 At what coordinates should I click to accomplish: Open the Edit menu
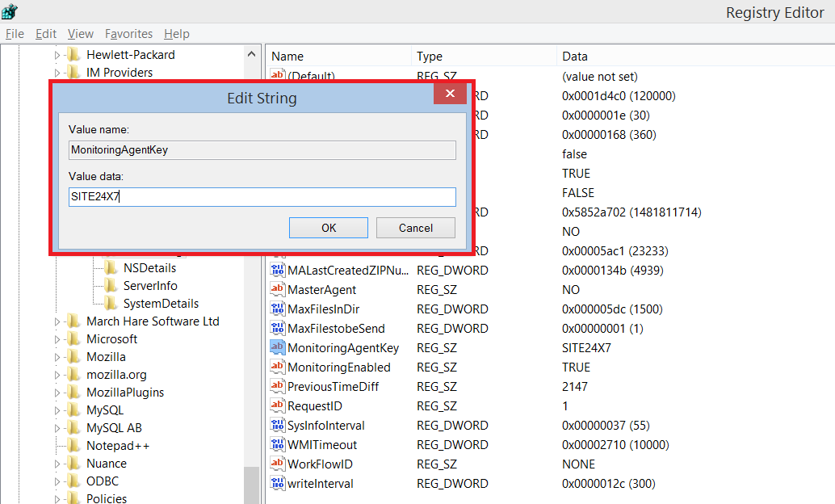pyautogui.click(x=46, y=34)
